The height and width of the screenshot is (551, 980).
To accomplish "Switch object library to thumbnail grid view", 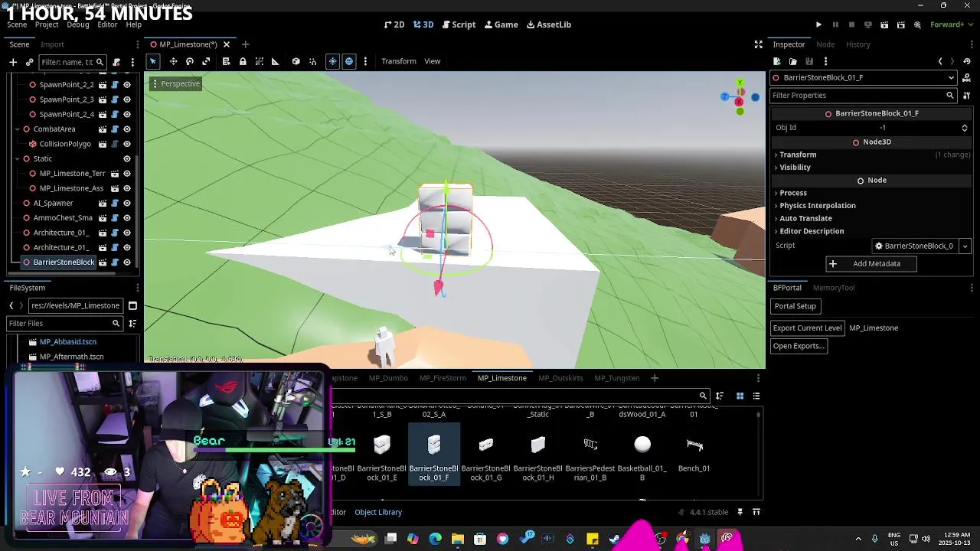I will pyautogui.click(x=740, y=396).
